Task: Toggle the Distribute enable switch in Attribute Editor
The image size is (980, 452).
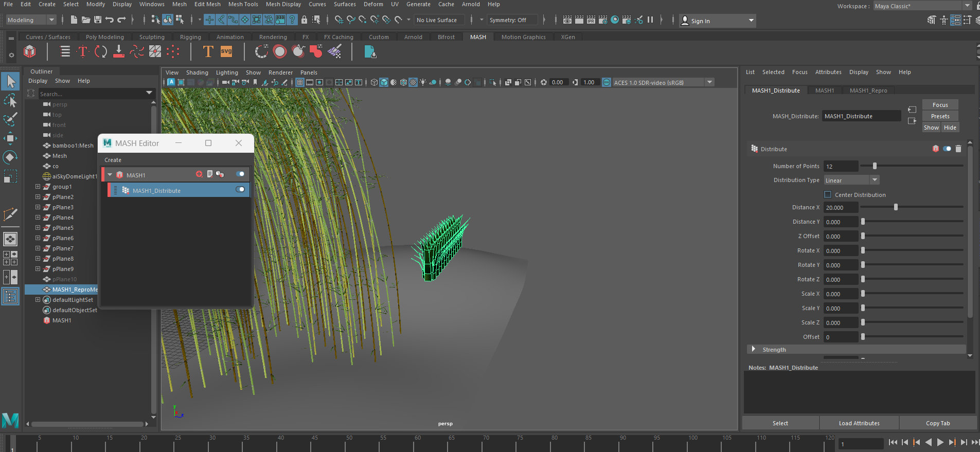Action: (x=947, y=149)
